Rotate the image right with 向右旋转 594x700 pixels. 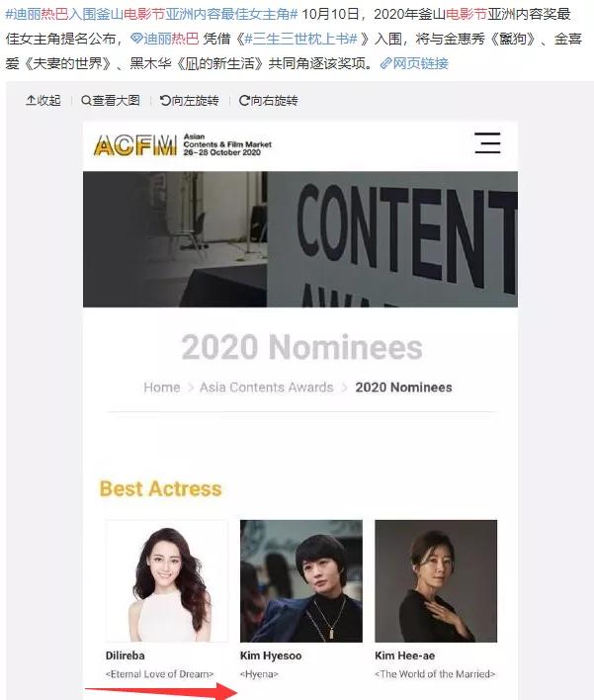[268, 101]
